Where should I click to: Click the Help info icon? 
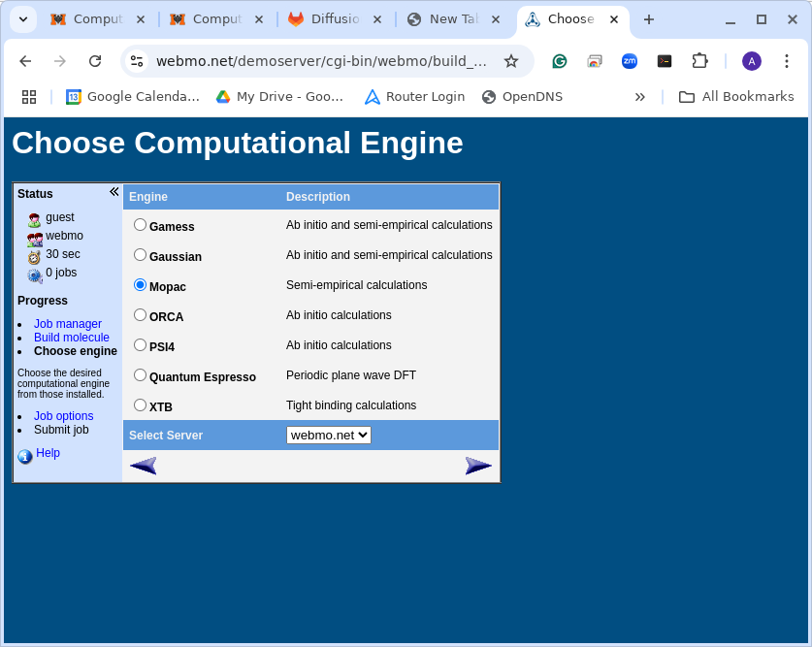[x=25, y=456]
